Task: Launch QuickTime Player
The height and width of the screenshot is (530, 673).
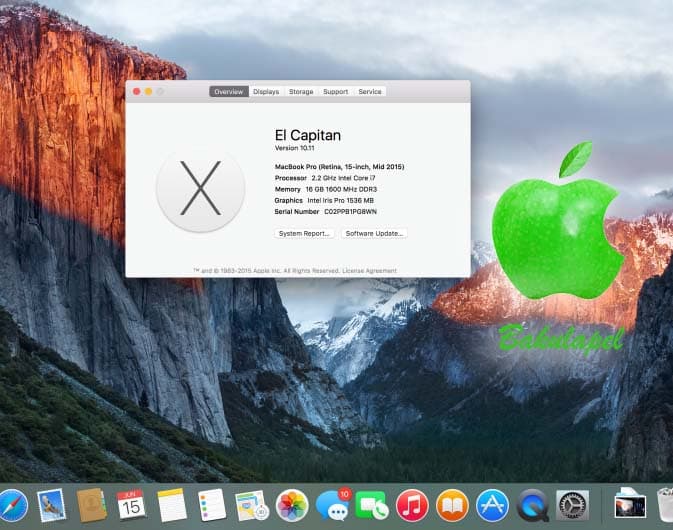Action: [x=533, y=506]
